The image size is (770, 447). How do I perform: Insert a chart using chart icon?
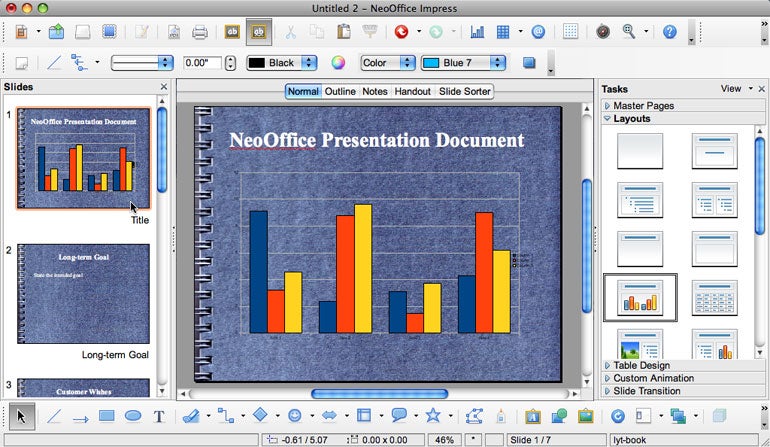[477, 32]
